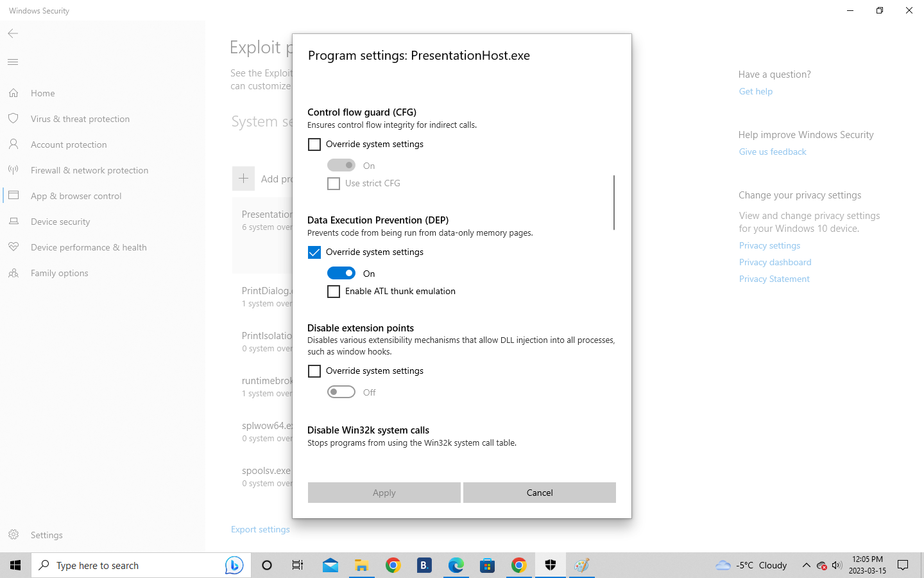Image resolution: width=924 pixels, height=578 pixels.
Task: Click the Apply button
Action: (384, 493)
